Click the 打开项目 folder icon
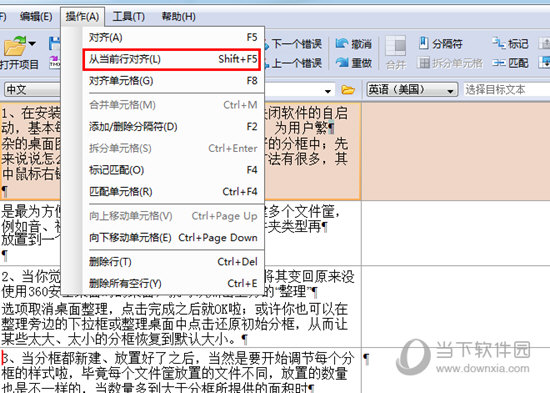 (x=15, y=46)
